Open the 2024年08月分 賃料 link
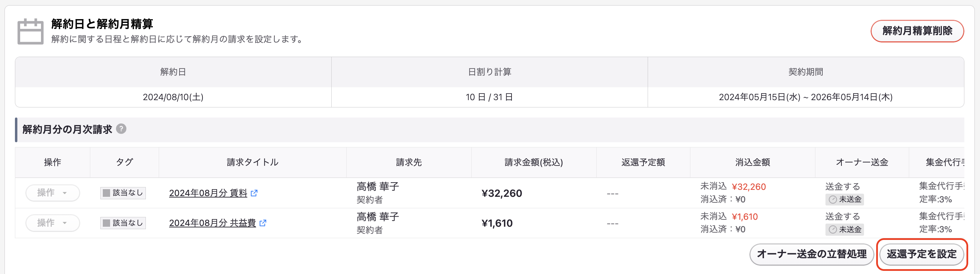The height and width of the screenshot is (274, 980). point(208,193)
